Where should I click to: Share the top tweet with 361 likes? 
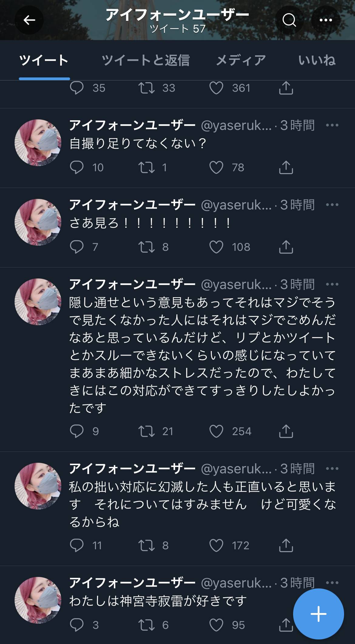(x=286, y=88)
